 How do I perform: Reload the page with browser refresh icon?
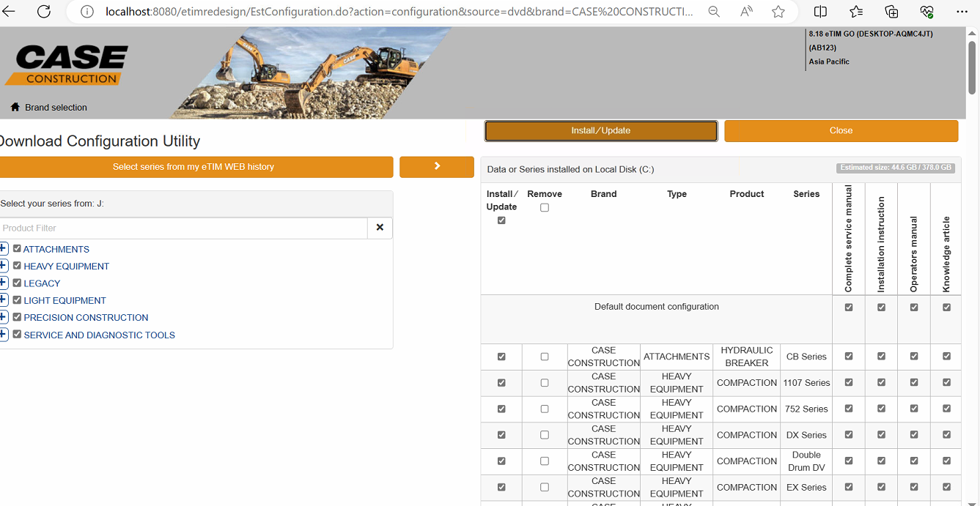[x=44, y=12]
